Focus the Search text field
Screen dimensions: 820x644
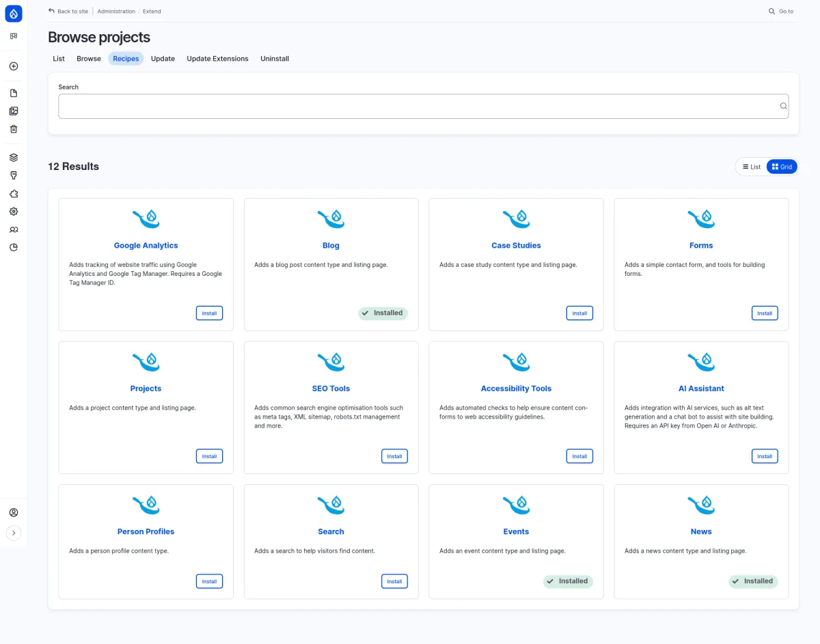(x=423, y=107)
